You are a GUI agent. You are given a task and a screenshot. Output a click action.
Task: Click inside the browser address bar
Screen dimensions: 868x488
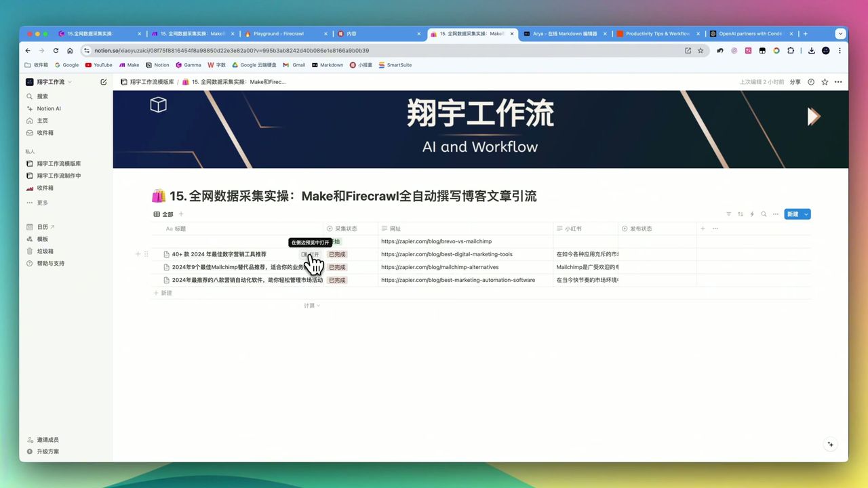pos(271,50)
